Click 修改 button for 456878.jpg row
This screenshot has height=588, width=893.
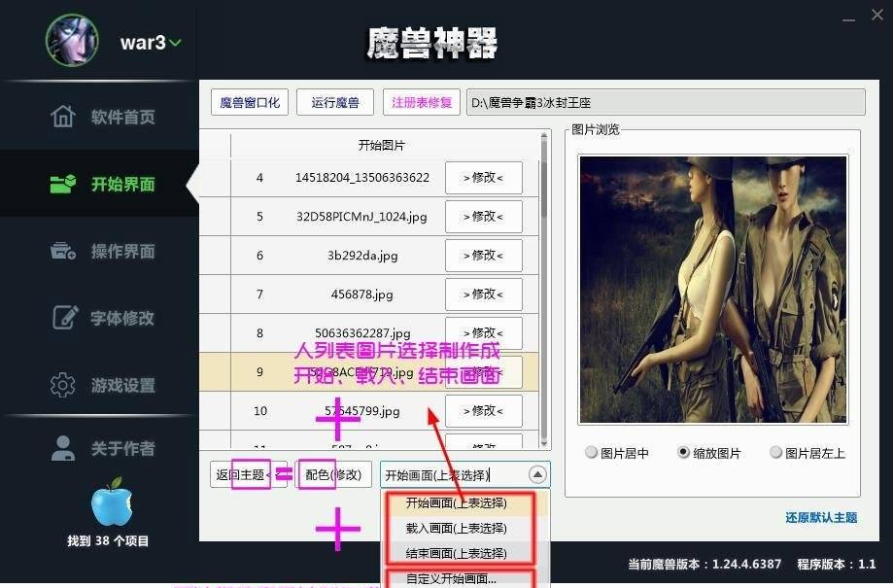pyautogui.click(x=484, y=294)
